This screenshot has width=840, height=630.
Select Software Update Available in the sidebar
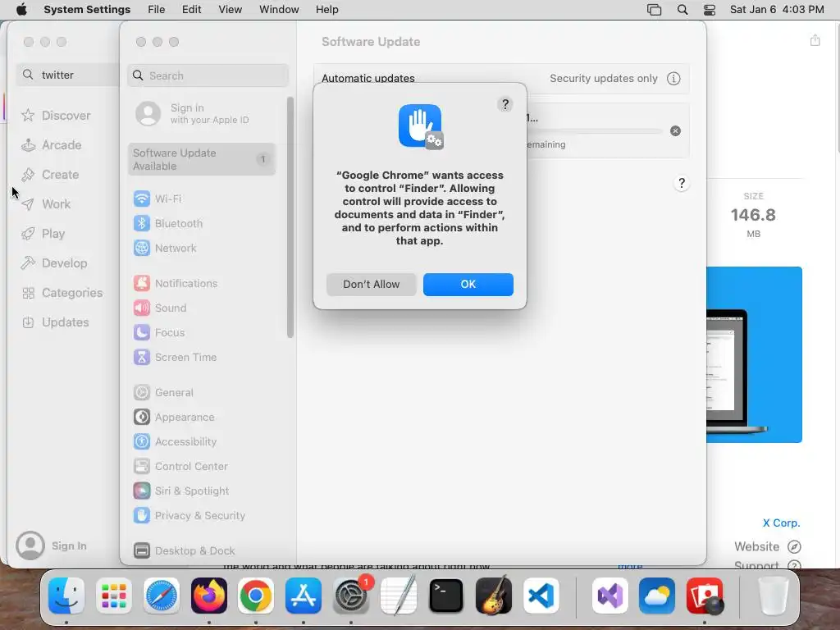pyautogui.click(x=202, y=159)
